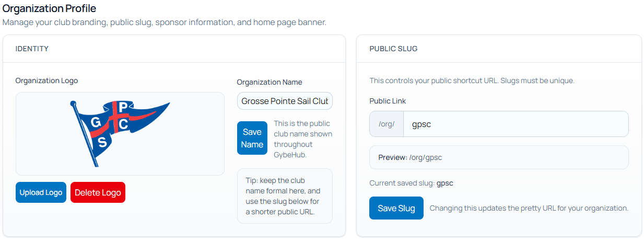Click the /org/ prefix label
Screen dimensions: 644x242
[387, 124]
